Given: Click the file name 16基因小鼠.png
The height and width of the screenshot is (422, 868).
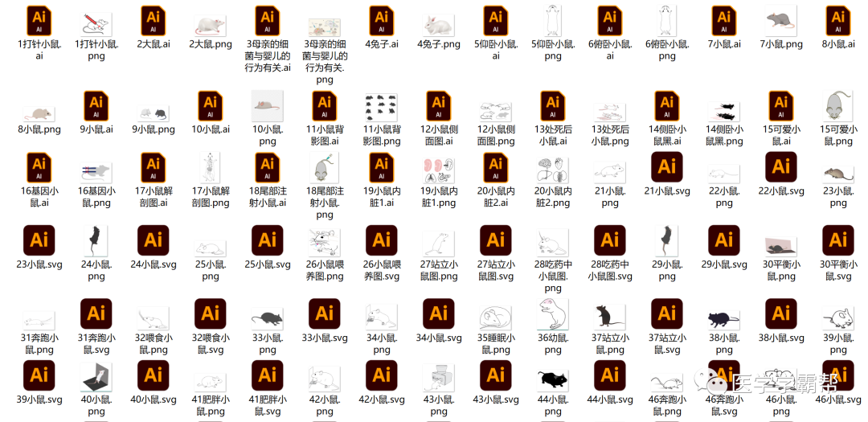Looking at the screenshot, I should 96,197.
